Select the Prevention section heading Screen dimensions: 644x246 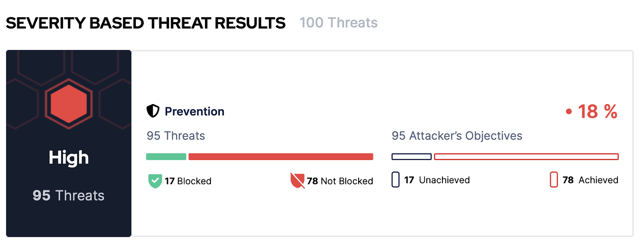(x=194, y=111)
